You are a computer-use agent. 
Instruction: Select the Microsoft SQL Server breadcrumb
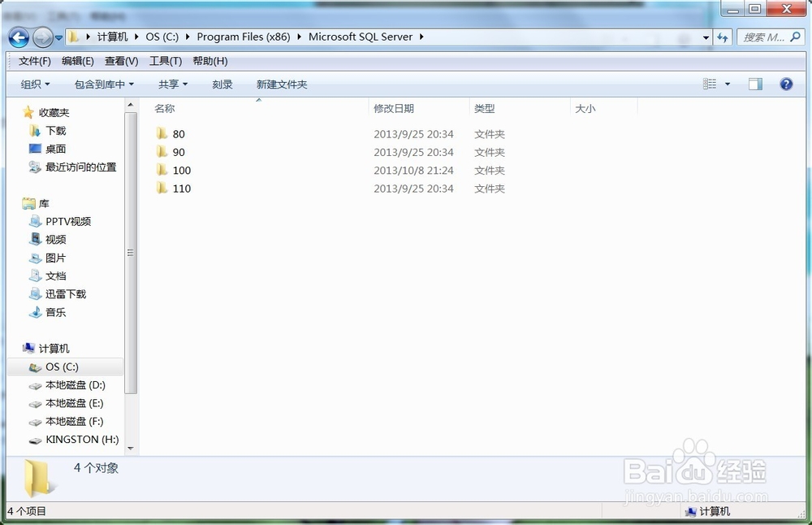point(361,37)
